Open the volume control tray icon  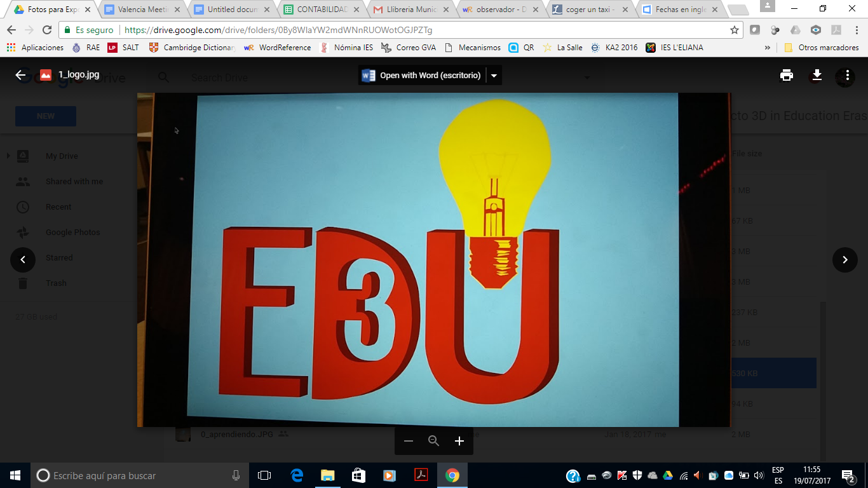coord(759,475)
